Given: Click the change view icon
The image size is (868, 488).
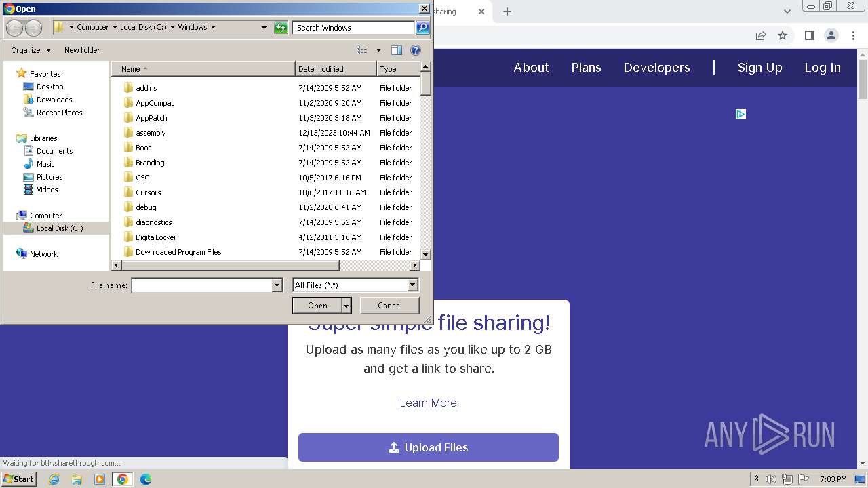Looking at the screenshot, I should tap(362, 50).
